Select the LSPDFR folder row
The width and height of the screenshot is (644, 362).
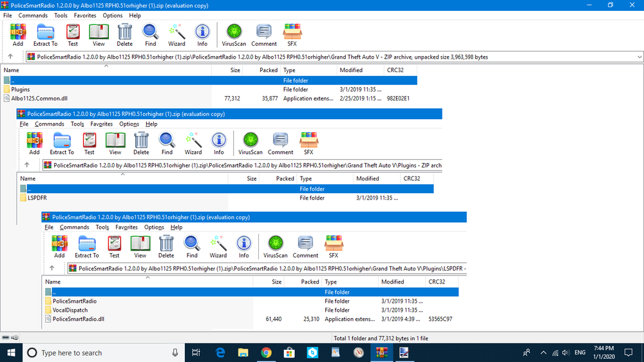[x=225, y=198]
